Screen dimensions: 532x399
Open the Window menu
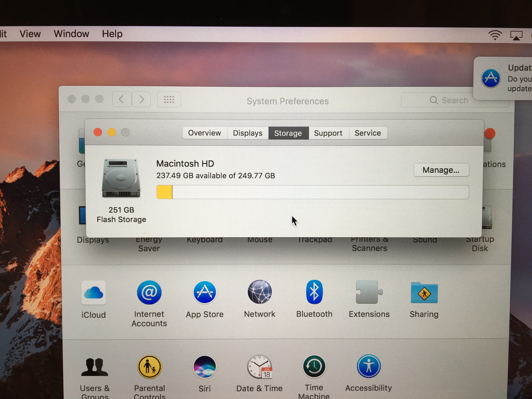tap(71, 34)
